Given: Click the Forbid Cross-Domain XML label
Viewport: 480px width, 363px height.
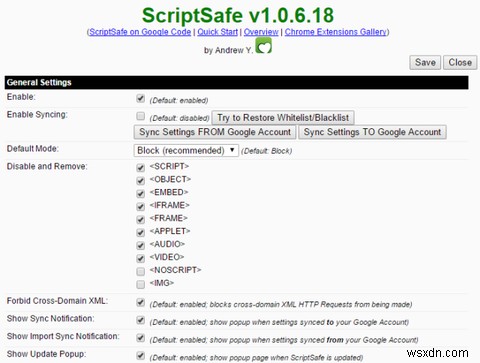Looking at the screenshot, I should click(x=57, y=301).
